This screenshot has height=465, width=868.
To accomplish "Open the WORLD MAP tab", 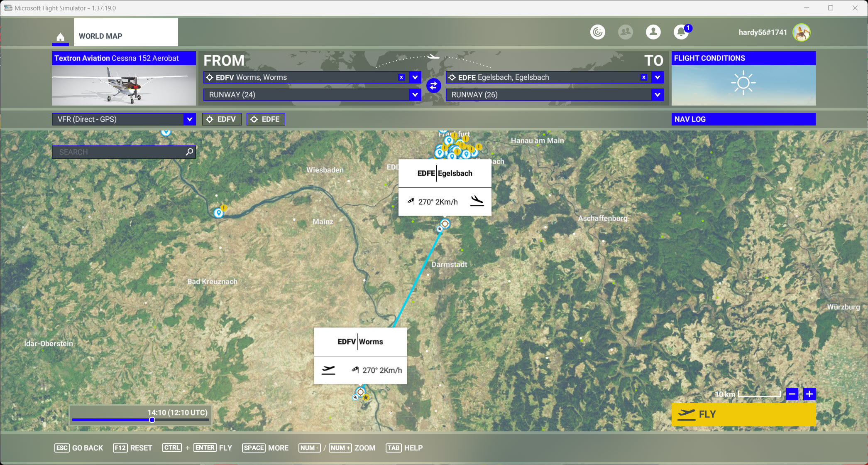I will tap(126, 32).
